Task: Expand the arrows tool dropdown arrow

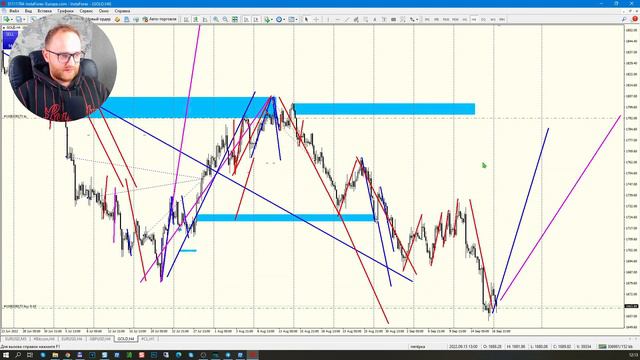Action: click(x=417, y=19)
